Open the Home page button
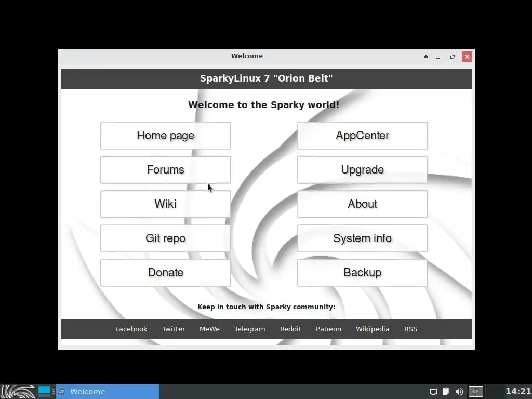This screenshot has height=399, width=532. click(166, 136)
